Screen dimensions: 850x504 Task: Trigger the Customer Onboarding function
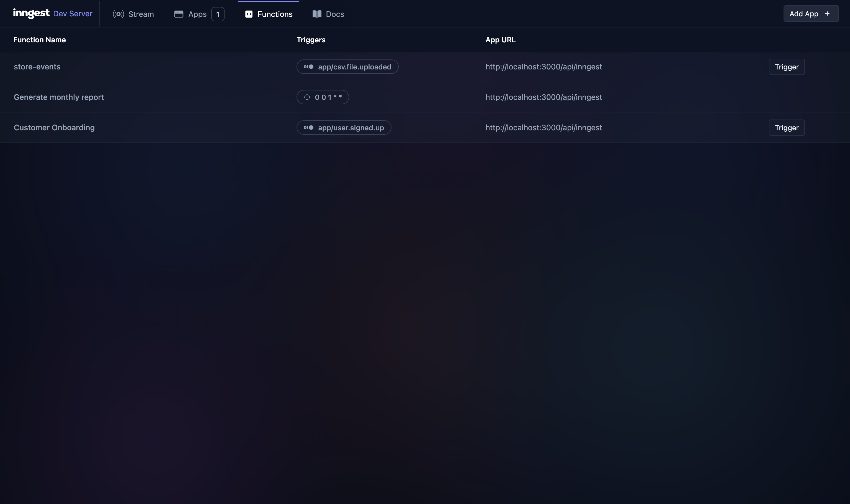coord(786,127)
